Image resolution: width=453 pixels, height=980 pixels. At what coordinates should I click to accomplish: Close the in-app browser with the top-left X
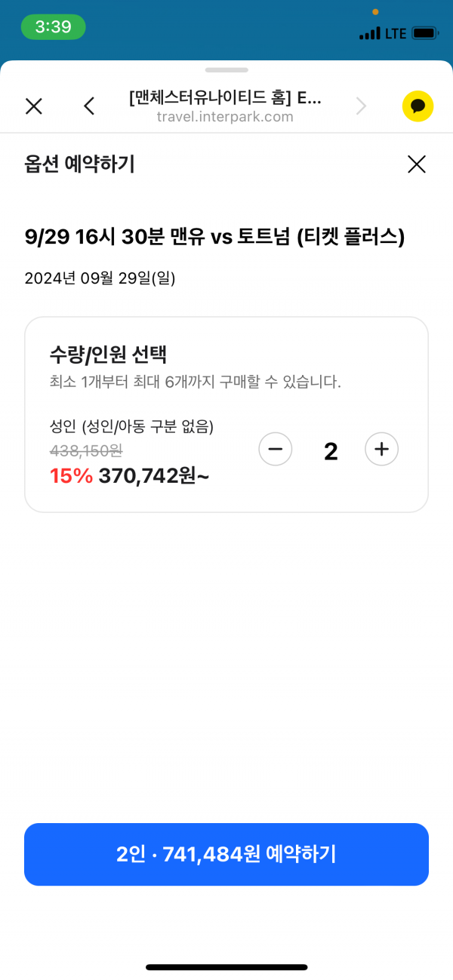[34, 106]
